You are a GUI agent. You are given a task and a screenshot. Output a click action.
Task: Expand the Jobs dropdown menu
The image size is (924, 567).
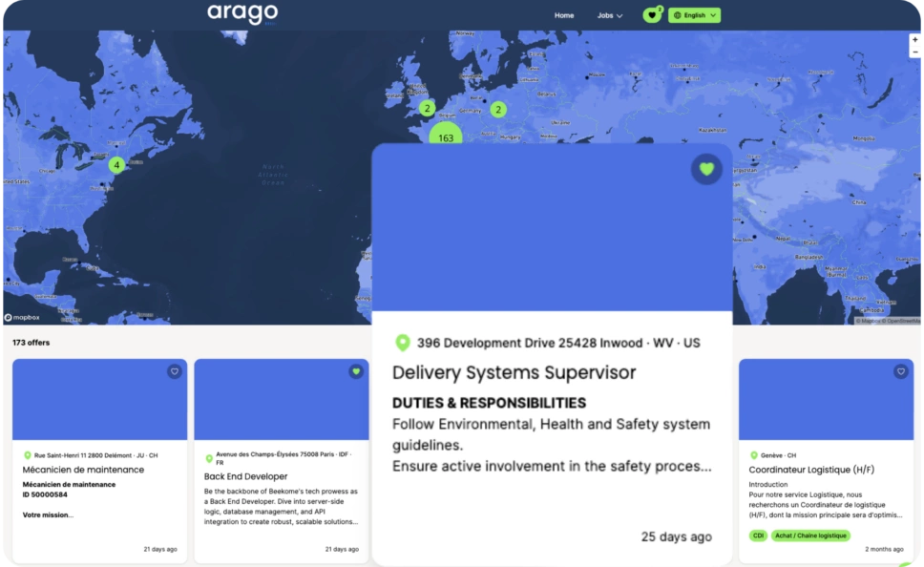click(x=610, y=15)
